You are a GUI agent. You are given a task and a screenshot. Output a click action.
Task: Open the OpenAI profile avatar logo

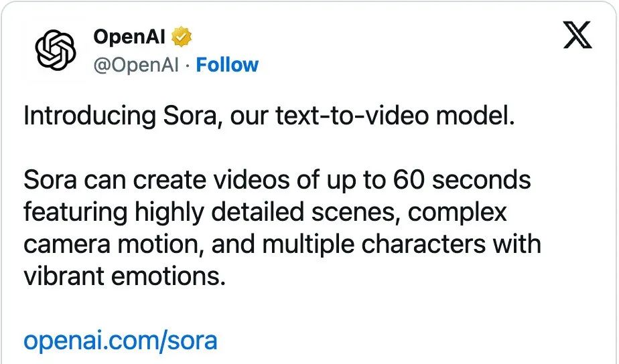pyautogui.click(x=56, y=50)
